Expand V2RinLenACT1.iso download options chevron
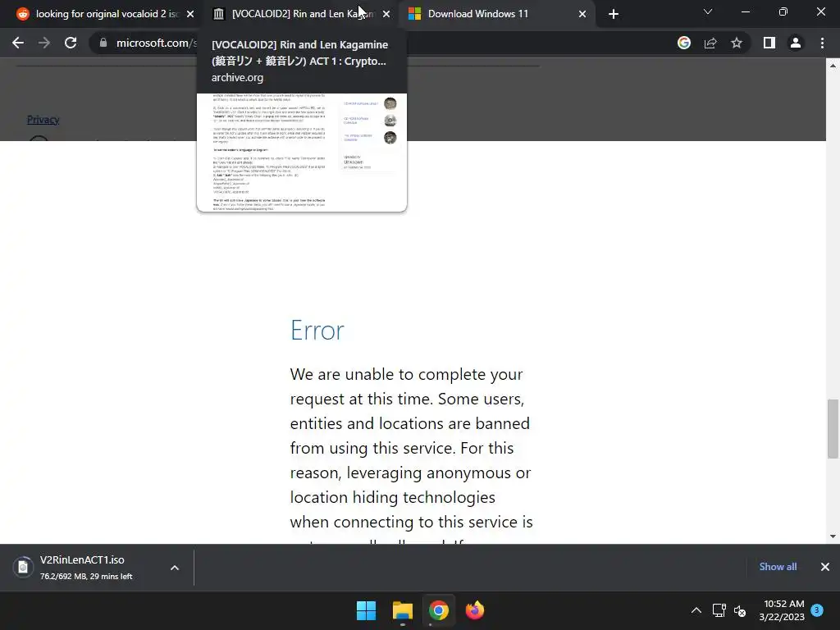This screenshot has height=630, width=840. click(x=175, y=568)
